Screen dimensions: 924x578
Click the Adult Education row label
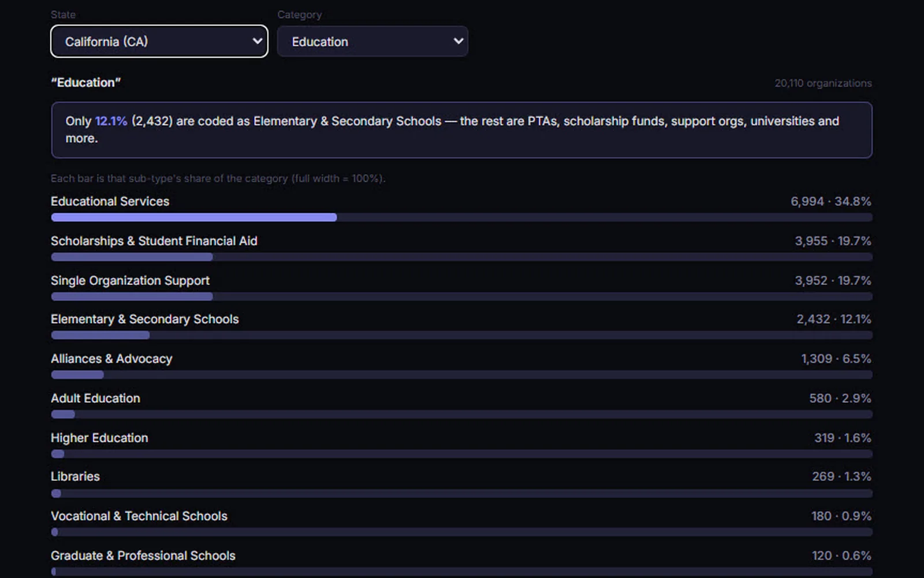pyautogui.click(x=95, y=398)
